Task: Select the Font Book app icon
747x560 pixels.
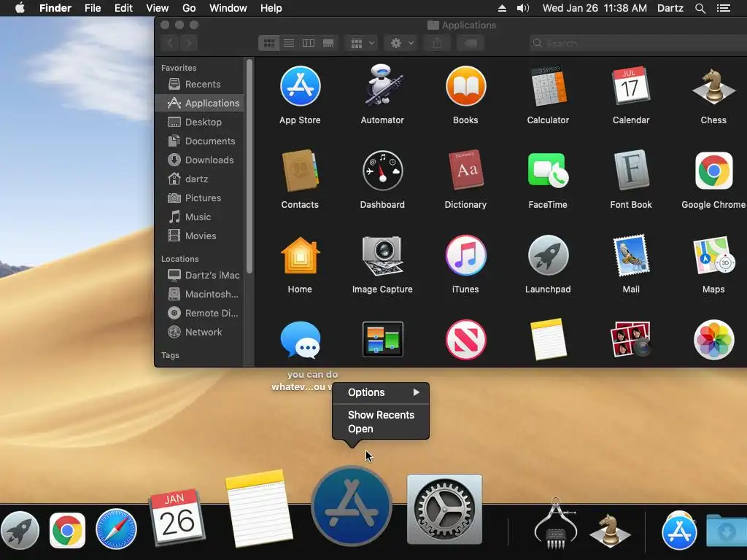Action: tap(631, 171)
